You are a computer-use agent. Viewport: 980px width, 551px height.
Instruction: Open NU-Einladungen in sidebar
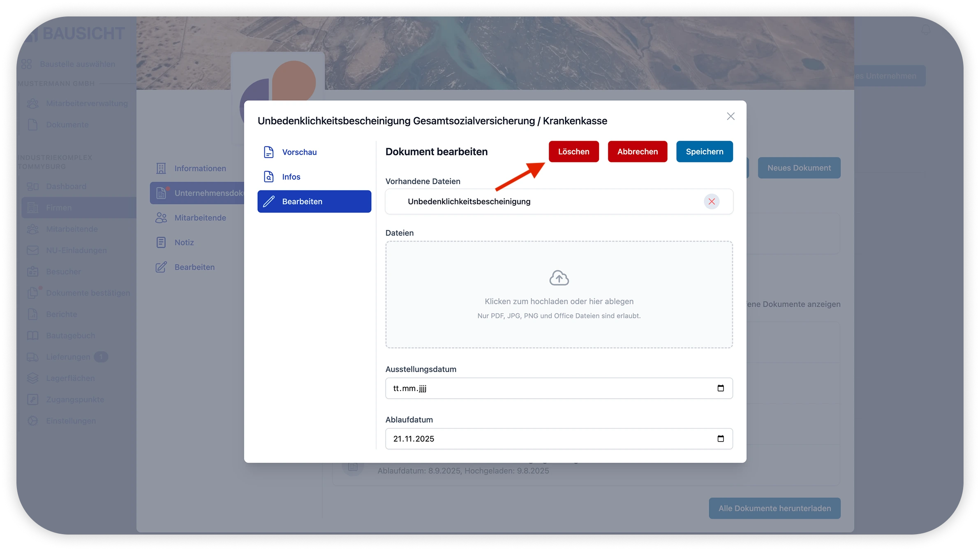[76, 250]
